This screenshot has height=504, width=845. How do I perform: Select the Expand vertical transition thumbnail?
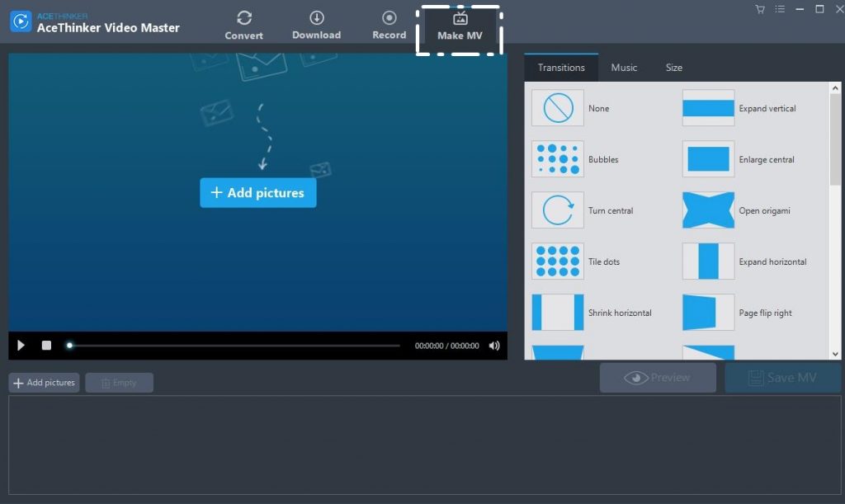click(708, 108)
